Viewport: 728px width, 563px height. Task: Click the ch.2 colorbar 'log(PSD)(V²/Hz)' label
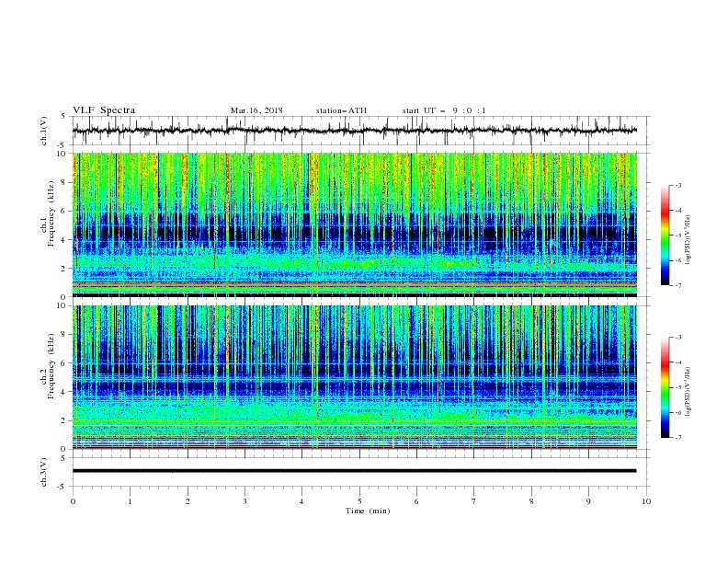[688, 392]
